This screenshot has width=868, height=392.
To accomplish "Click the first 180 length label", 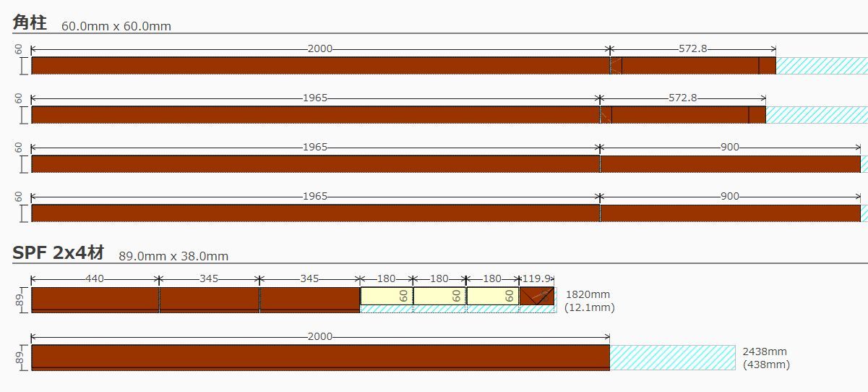I will point(387,279).
